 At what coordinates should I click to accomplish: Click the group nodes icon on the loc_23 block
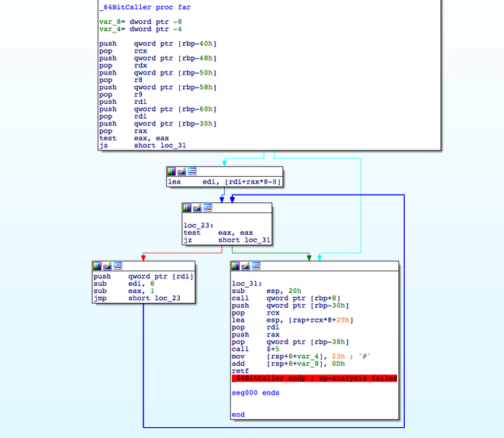[208, 208]
